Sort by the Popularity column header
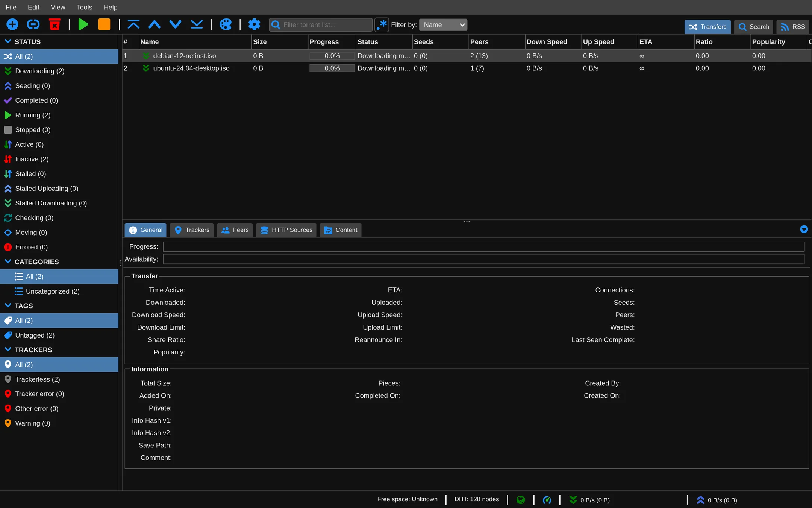This screenshot has width=812, height=508. [x=779, y=42]
